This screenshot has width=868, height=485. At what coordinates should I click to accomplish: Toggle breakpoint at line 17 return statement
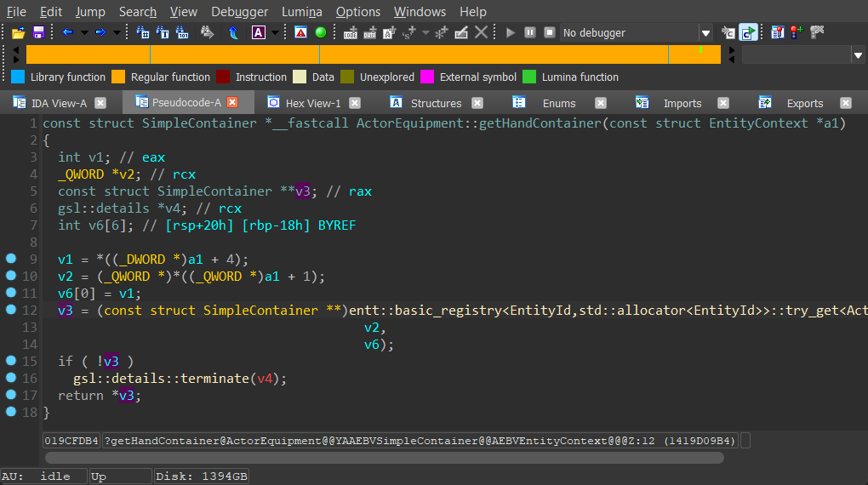click(11, 395)
